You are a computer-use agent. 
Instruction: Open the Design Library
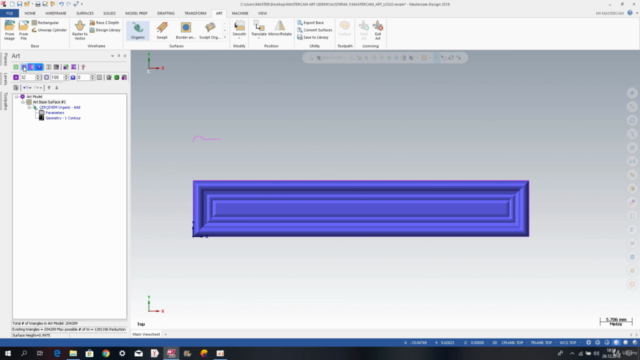click(105, 30)
